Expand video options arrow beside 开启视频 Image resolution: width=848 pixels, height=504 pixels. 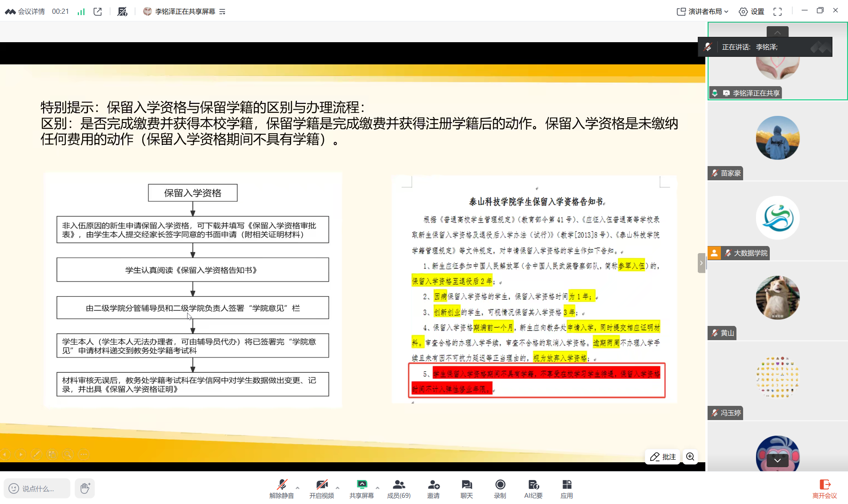pyautogui.click(x=337, y=488)
